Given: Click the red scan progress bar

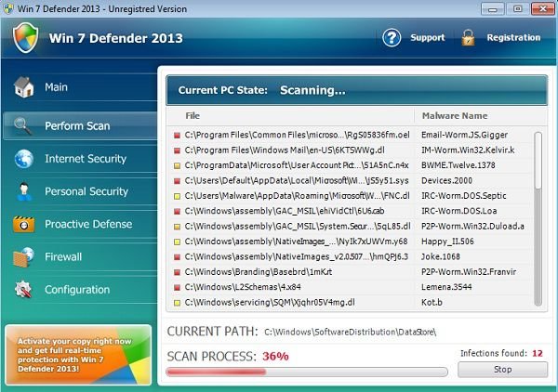Looking at the screenshot, I should click(216, 372).
